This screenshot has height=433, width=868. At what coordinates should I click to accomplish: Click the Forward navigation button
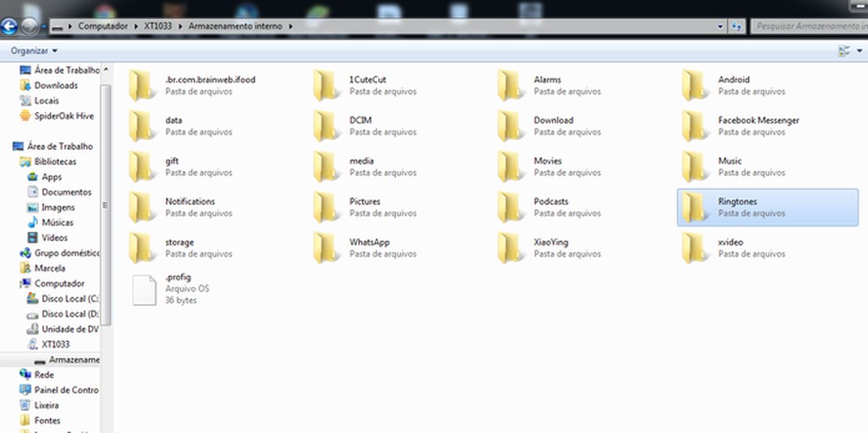(x=29, y=26)
